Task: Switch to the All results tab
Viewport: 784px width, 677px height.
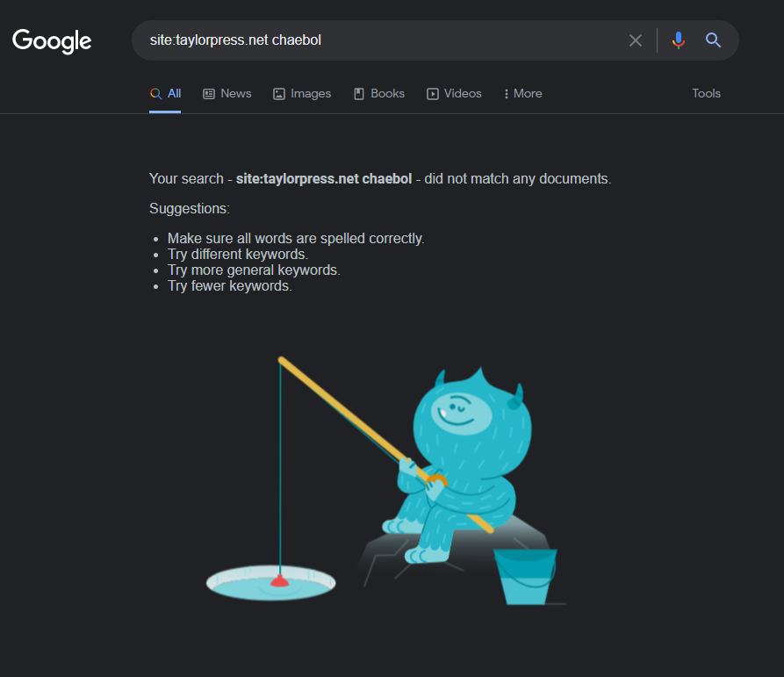Action: click(165, 93)
